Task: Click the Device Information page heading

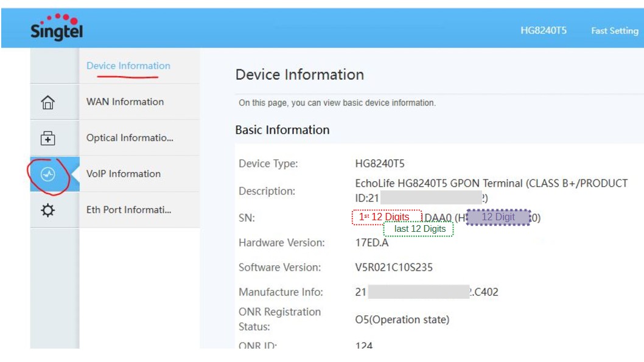Action: coord(299,75)
